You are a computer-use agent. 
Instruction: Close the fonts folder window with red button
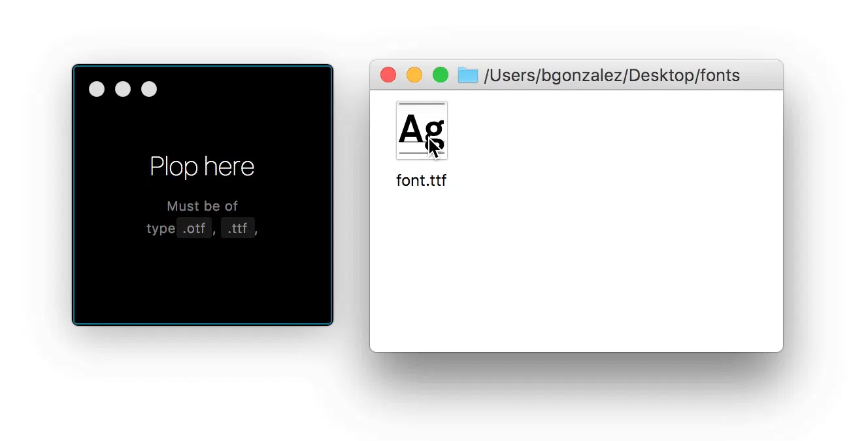[388, 75]
